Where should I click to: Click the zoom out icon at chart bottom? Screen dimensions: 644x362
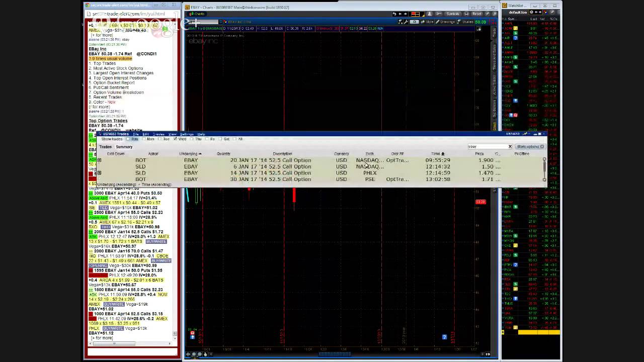tap(199, 354)
